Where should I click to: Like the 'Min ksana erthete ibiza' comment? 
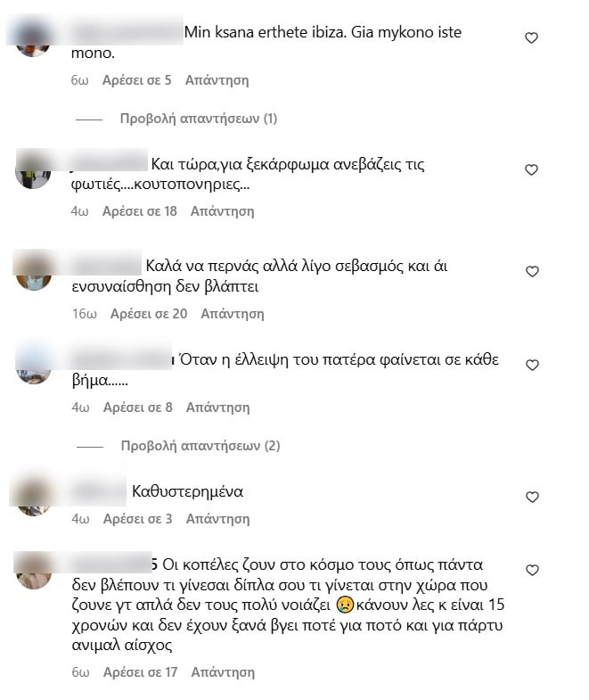coord(531,38)
